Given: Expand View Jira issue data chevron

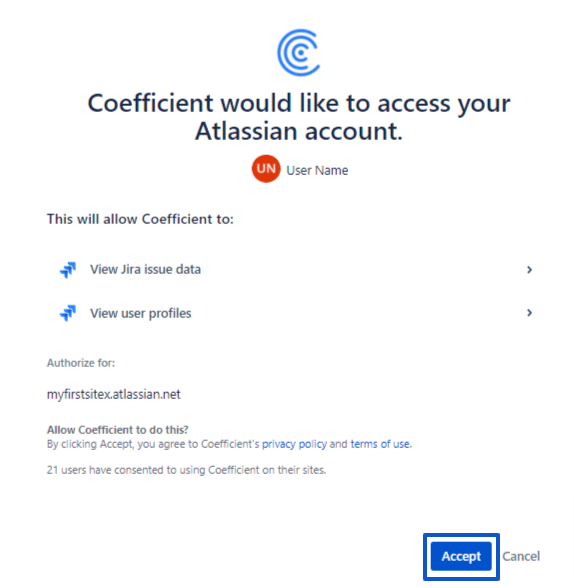Looking at the screenshot, I should tap(529, 270).
